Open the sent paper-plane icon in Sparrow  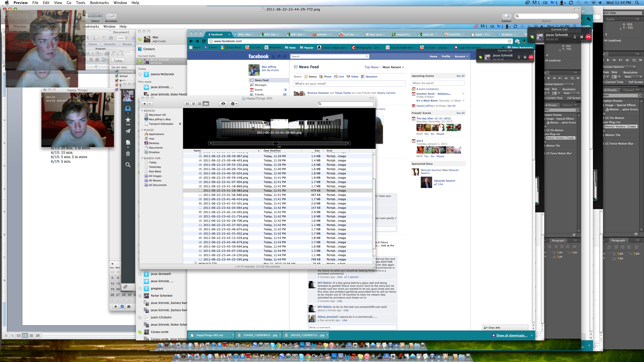point(128,131)
